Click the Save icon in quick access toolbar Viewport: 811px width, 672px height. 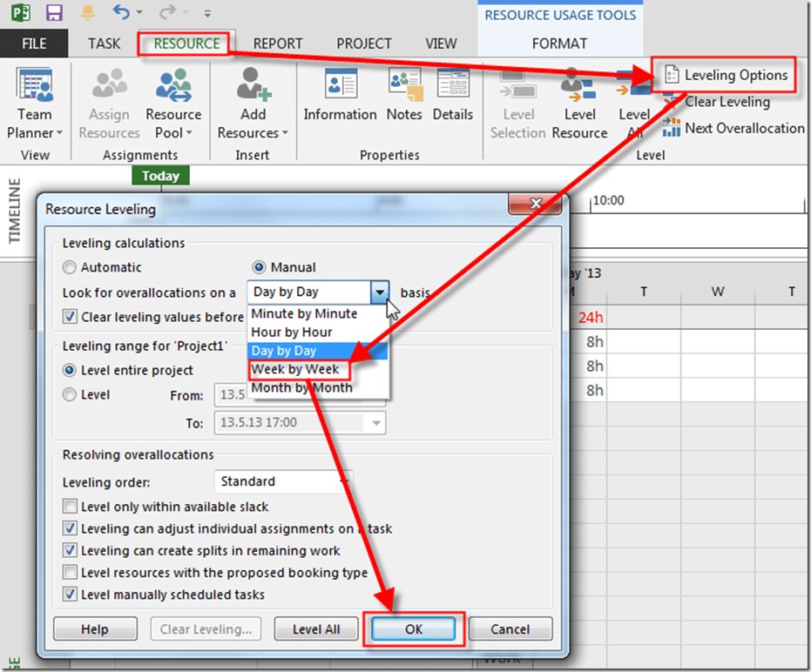click(x=54, y=13)
